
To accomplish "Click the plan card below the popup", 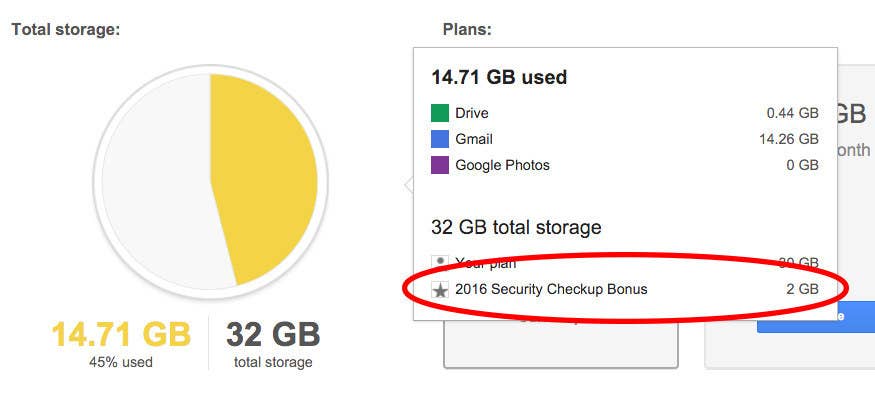I will [561, 343].
